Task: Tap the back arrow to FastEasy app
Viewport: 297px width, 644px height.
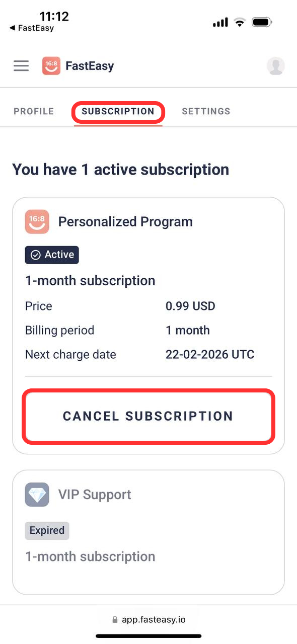Action: pos(12,28)
